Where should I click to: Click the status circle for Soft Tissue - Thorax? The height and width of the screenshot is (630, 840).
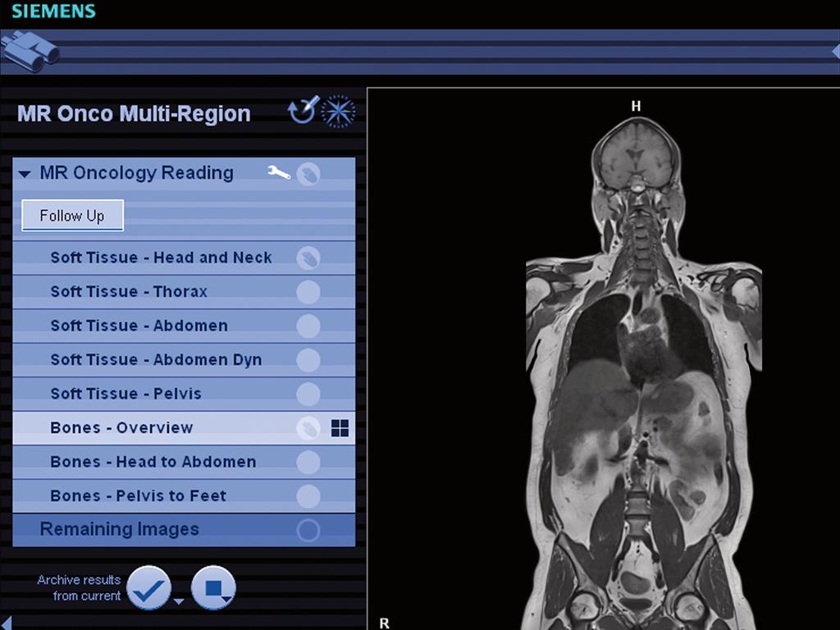tap(310, 291)
